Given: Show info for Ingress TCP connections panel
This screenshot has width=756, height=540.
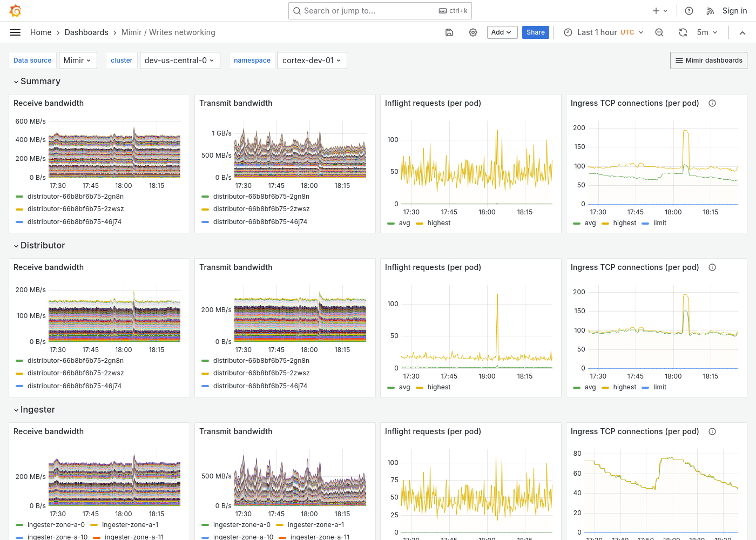Looking at the screenshot, I should [x=712, y=103].
